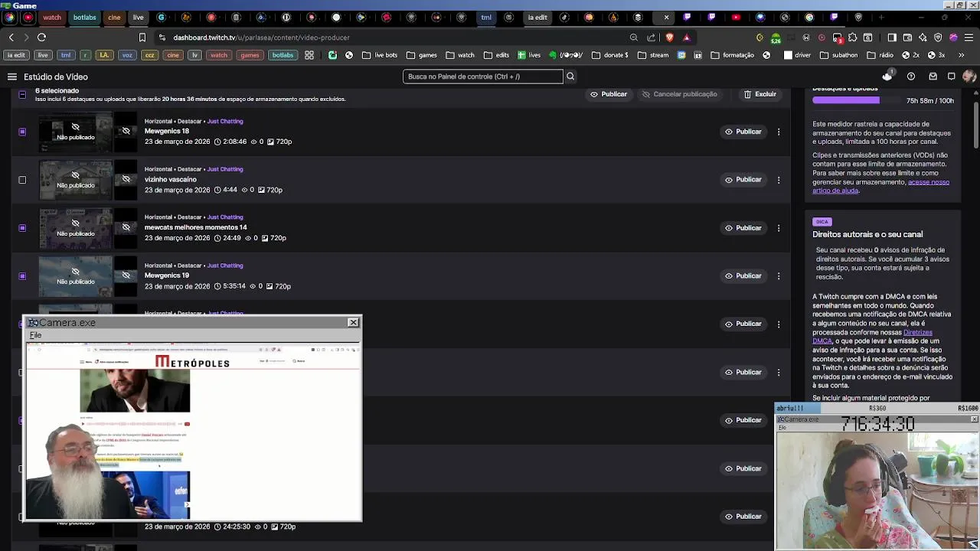Screen dimensions: 980x551
Task: Open the botlabs bookmark pill
Action: click(283, 55)
